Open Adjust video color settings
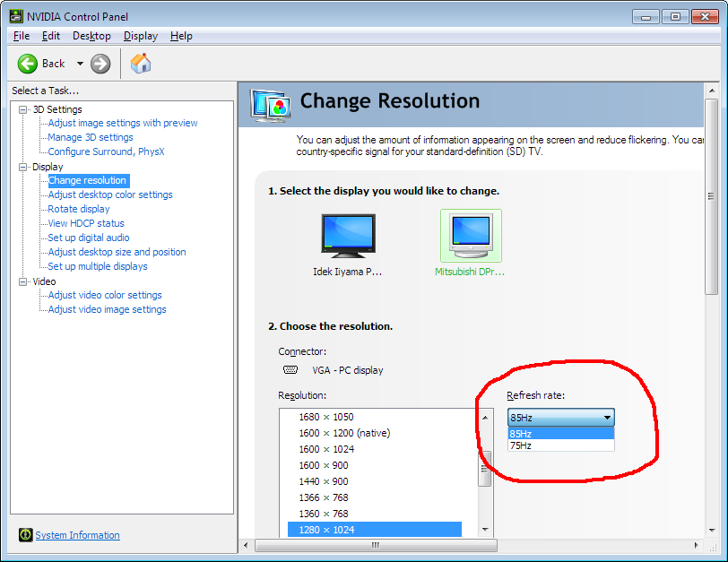 click(105, 295)
